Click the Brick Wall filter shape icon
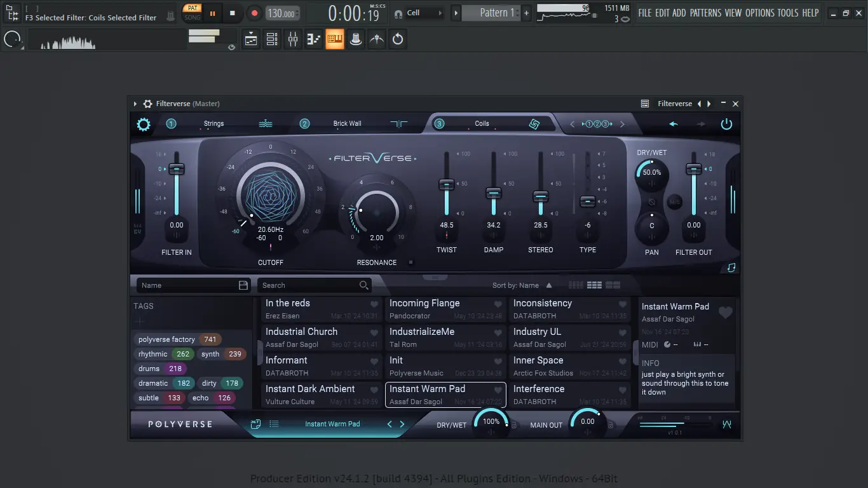 tap(399, 124)
